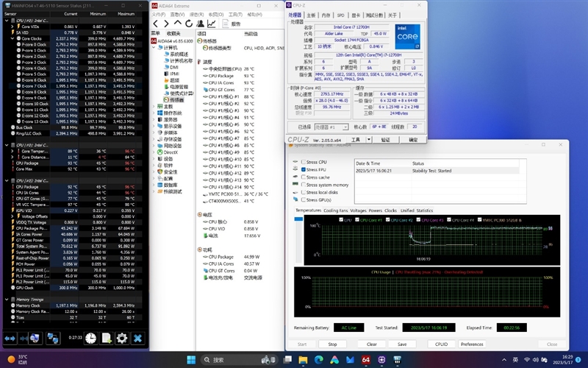588x368 pixels.
Task: Click AIDA64 graph chart toolbar icon
Action: tap(212, 24)
